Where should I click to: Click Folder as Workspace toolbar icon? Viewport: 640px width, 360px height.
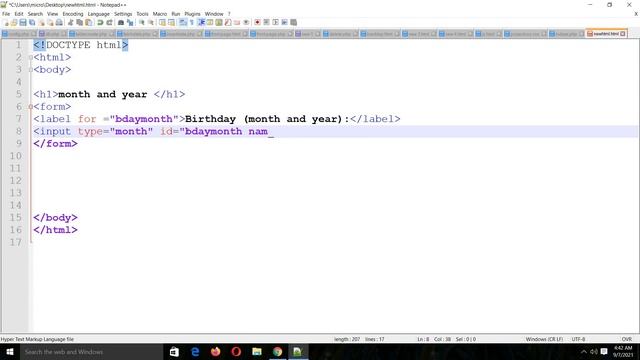click(x=237, y=22)
